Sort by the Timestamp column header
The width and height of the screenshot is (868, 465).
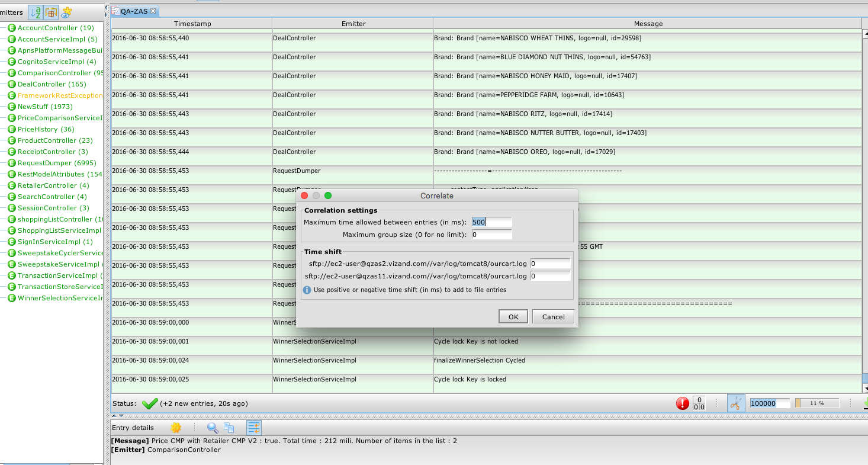coord(192,24)
